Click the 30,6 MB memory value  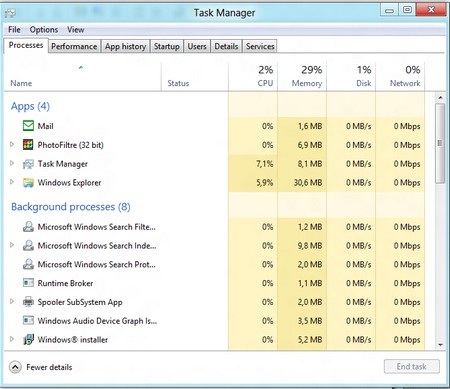point(308,183)
